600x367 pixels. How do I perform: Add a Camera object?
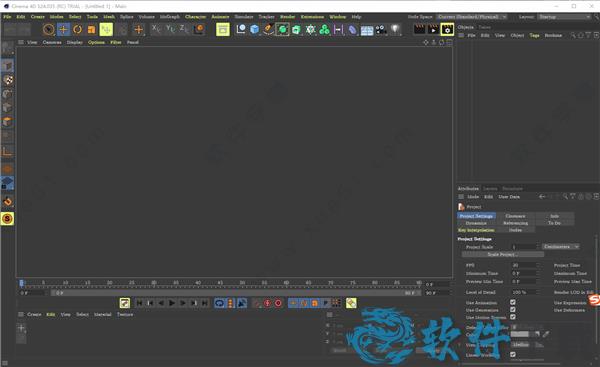(x=381, y=29)
